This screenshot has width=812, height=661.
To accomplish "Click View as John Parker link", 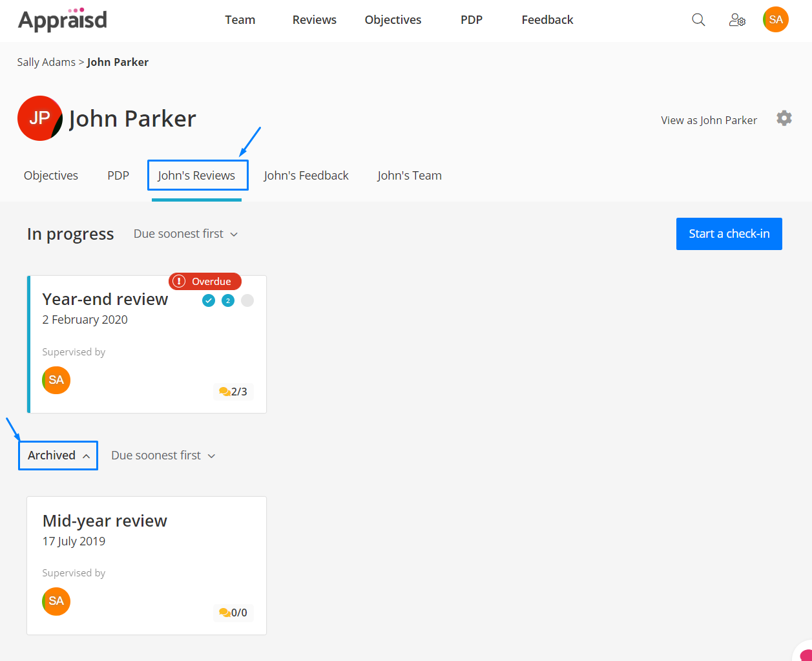I will coord(709,120).
